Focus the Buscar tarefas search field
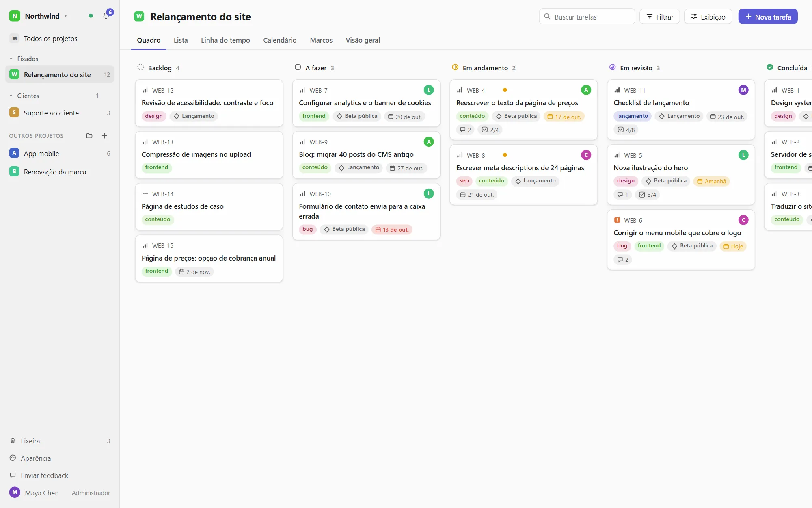 587,17
